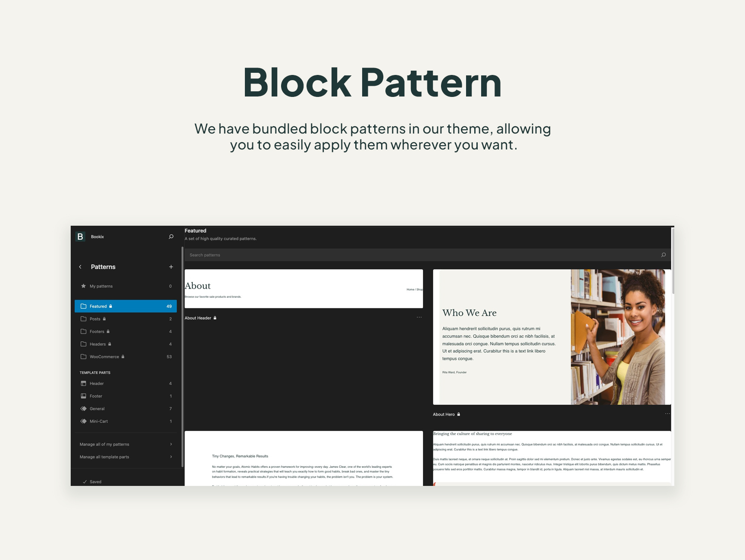Collapse the Patterns sidebar with the back chevron
Screen dimensions: 745x560
pos(80,267)
